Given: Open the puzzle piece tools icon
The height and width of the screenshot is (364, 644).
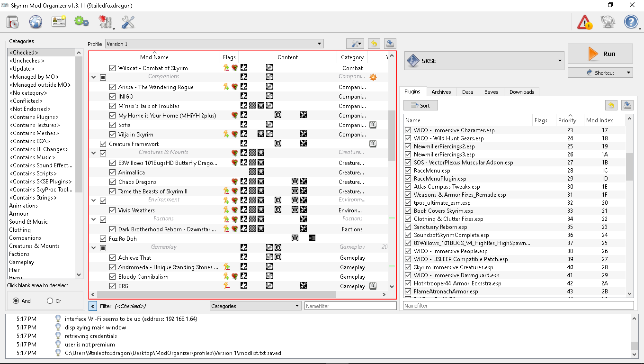Looking at the screenshot, I should [x=105, y=22].
